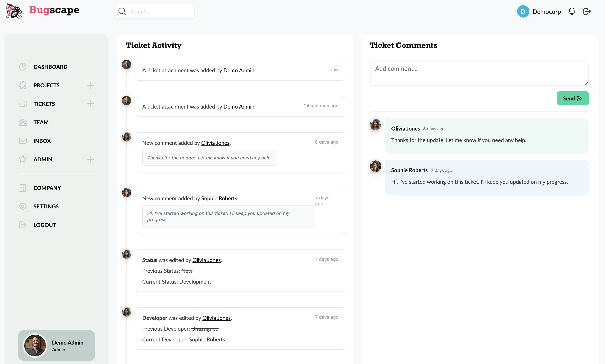Click the Settings gear icon

(x=23, y=206)
